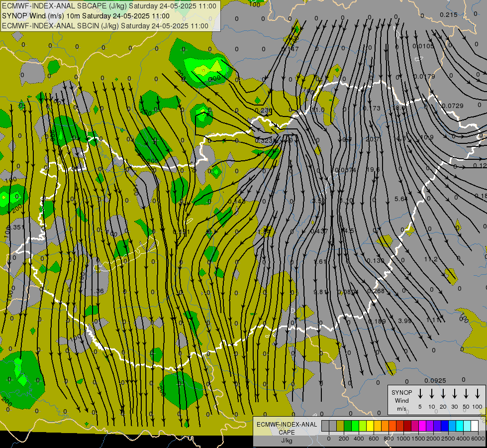Click the 3.99 value on the map
The image size is (487, 448).
click(405, 321)
